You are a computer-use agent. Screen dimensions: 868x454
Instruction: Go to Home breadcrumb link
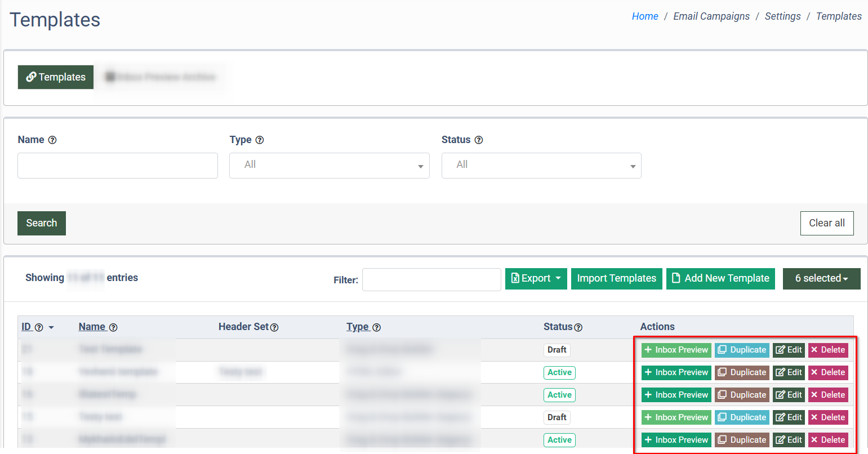644,16
